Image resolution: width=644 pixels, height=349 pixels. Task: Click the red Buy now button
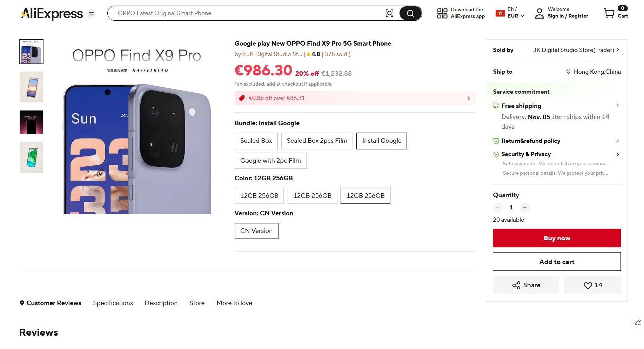[x=557, y=238]
